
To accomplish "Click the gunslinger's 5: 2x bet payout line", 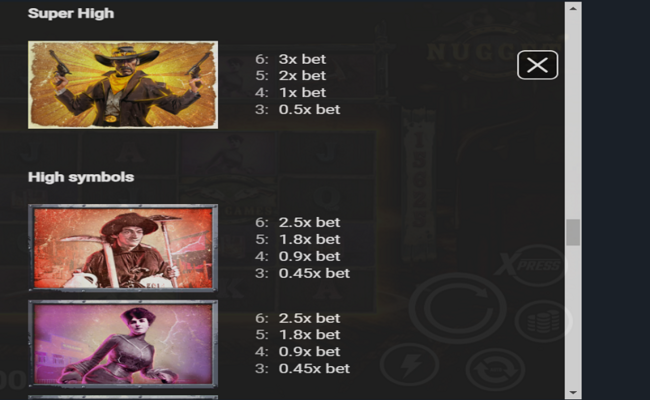I will click(x=291, y=75).
